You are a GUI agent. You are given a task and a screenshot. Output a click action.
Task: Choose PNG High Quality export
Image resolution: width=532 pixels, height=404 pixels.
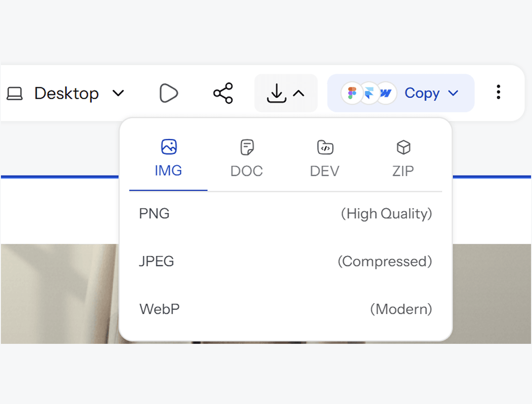286,213
